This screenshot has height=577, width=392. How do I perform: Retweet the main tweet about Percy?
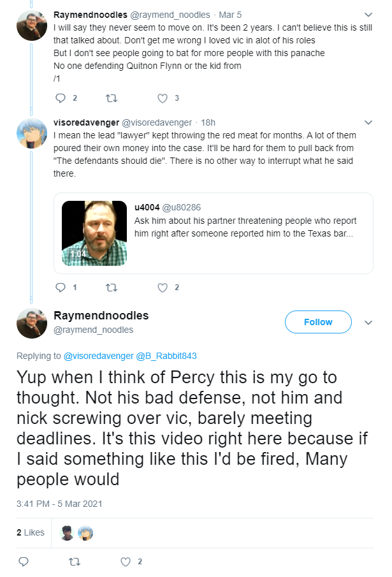coord(75,562)
